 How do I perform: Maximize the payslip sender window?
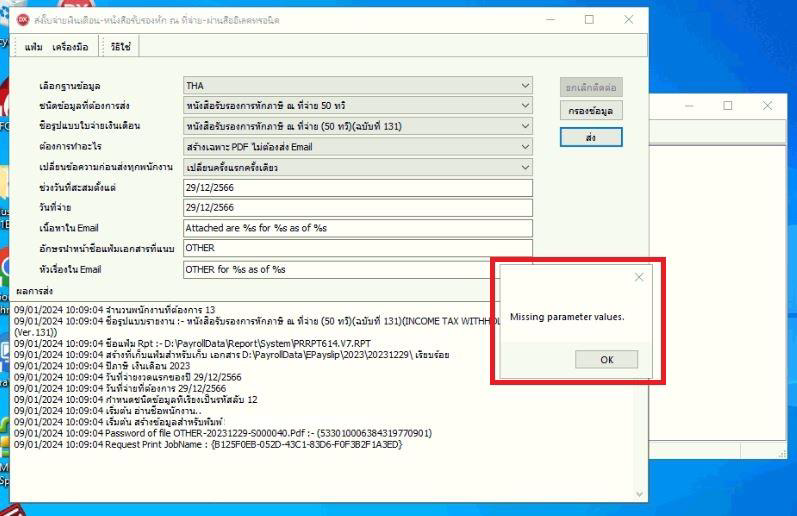click(589, 20)
